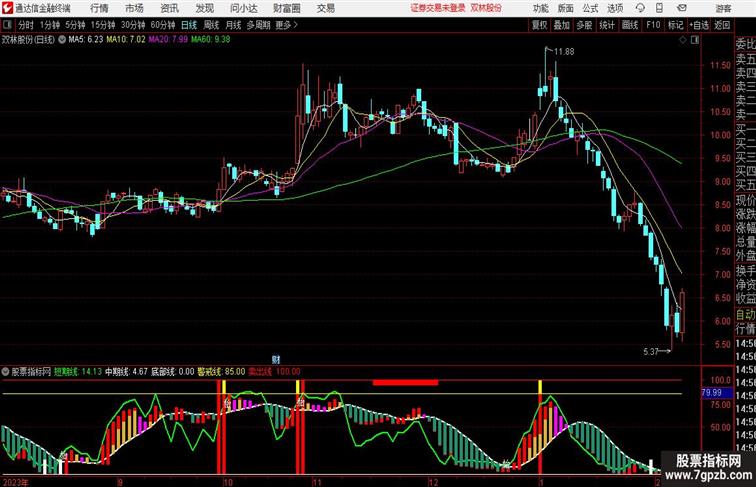Click the 通达信 red logo icon
This screenshot has height=487, width=756.
pos(7,7)
